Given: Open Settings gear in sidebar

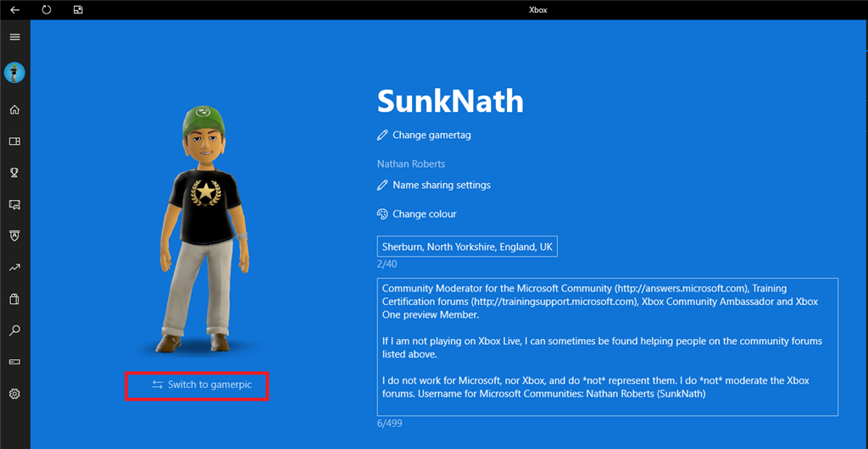Looking at the screenshot, I should point(15,394).
